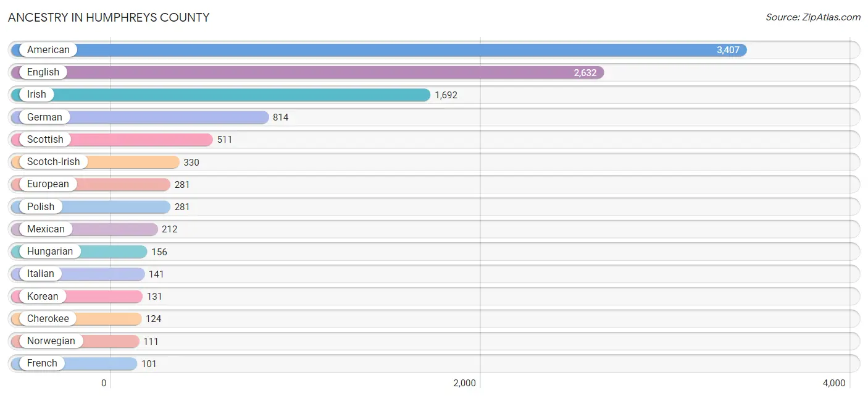Click the 'Source: ZipAtlas.com' attribution
This screenshot has width=868, height=398.
click(813, 17)
